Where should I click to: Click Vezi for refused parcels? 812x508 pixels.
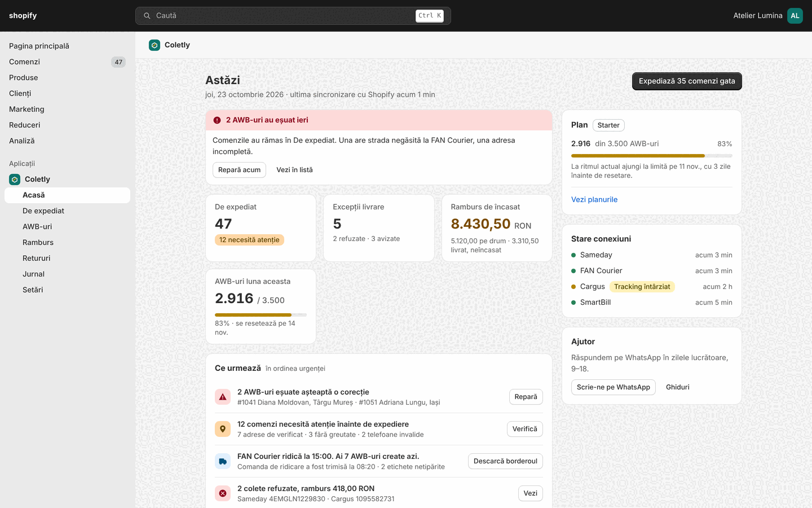pyautogui.click(x=531, y=493)
